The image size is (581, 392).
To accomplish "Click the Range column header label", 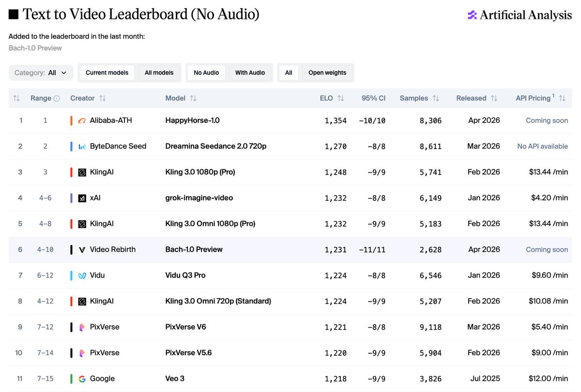I will pos(41,98).
